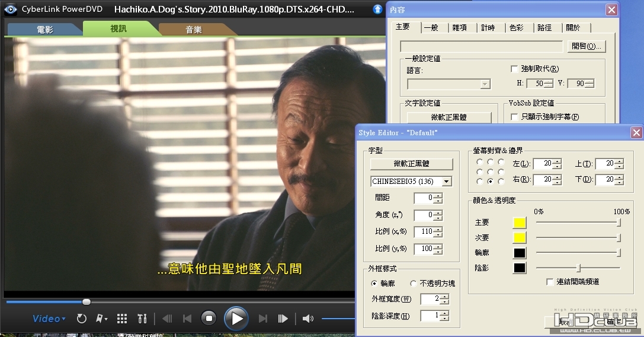
Task: Select the 雜項 tab
Action: pos(459,27)
